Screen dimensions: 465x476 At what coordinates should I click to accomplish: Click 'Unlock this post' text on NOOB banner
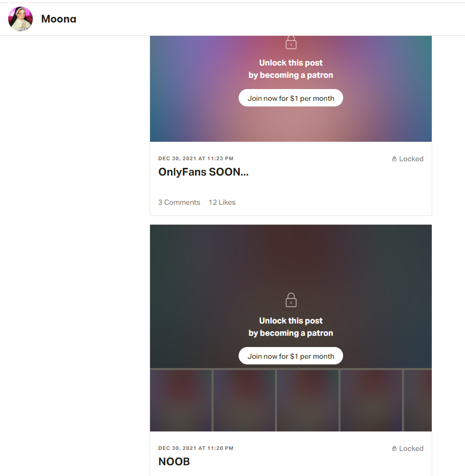pos(291,320)
